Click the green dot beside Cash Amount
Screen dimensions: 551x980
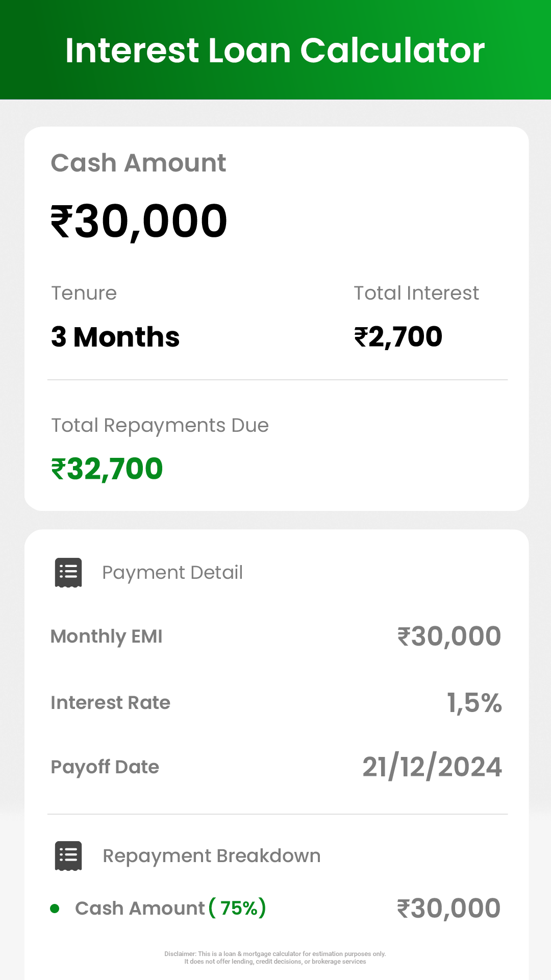(x=55, y=909)
